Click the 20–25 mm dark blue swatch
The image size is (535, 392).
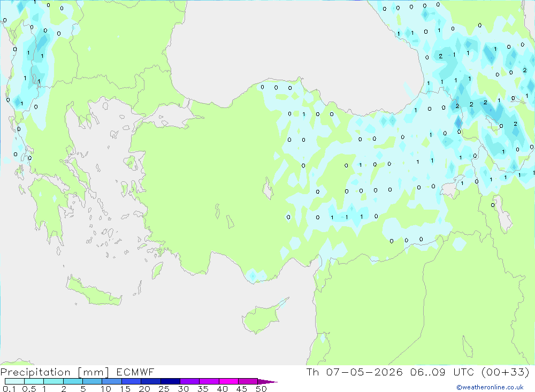click(150, 381)
